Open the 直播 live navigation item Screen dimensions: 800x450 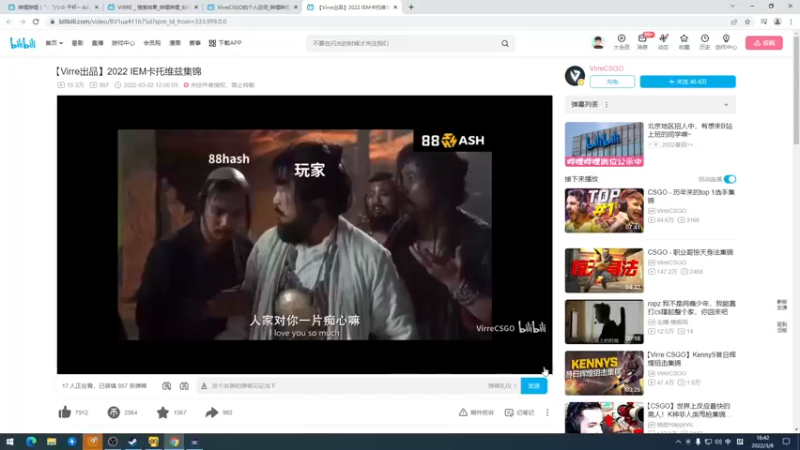coord(97,43)
